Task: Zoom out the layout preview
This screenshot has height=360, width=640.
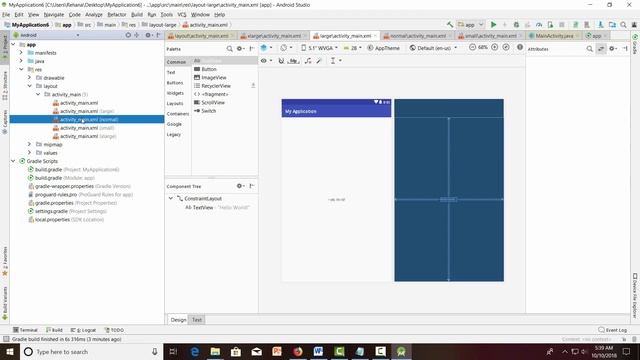Action: click(x=472, y=47)
